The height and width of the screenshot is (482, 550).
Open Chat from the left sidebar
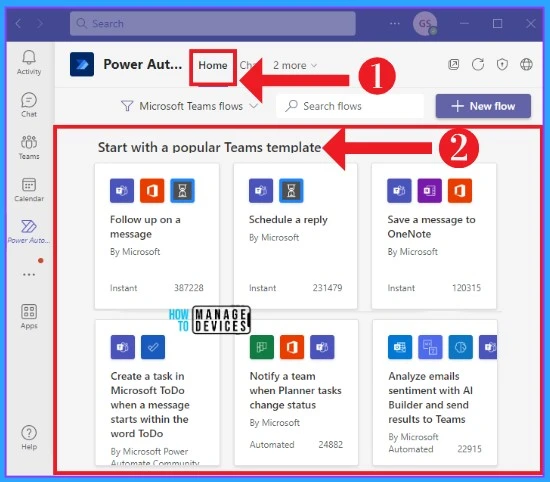[29, 105]
